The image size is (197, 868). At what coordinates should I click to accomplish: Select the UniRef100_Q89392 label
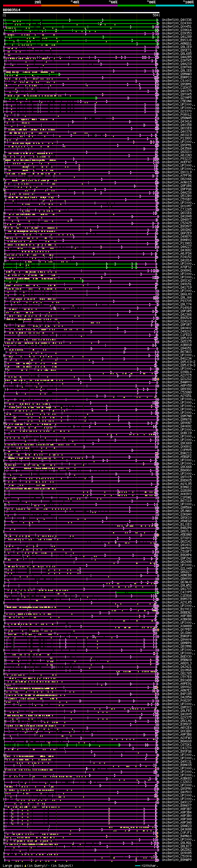pyautogui.click(x=177, y=389)
